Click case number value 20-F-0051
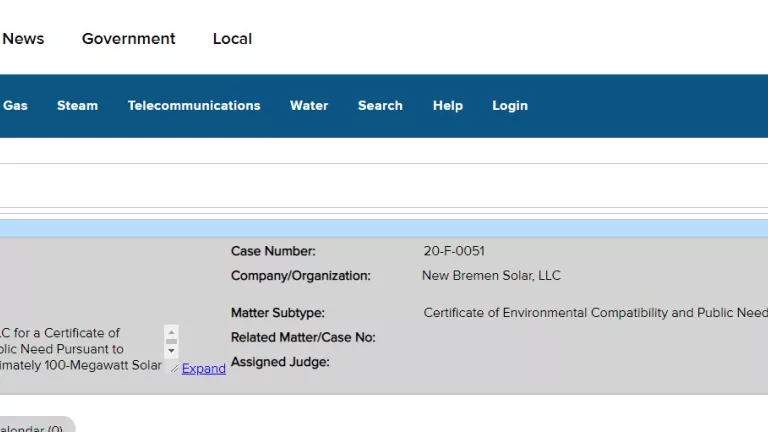 454,251
